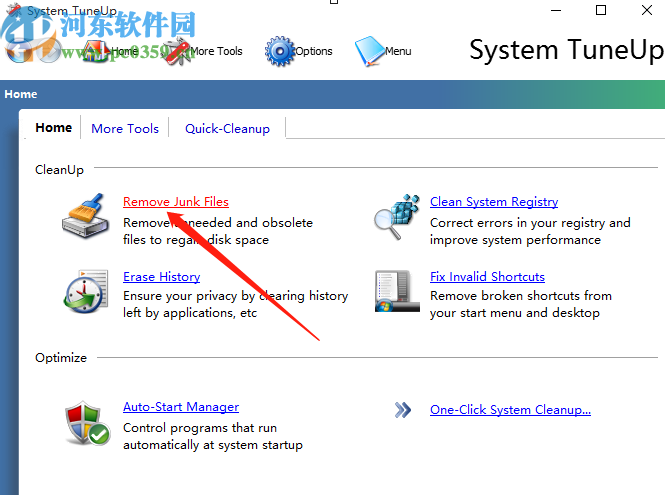
Task: Click the toolbar More Tools label
Action: pyautogui.click(x=216, y=51)
